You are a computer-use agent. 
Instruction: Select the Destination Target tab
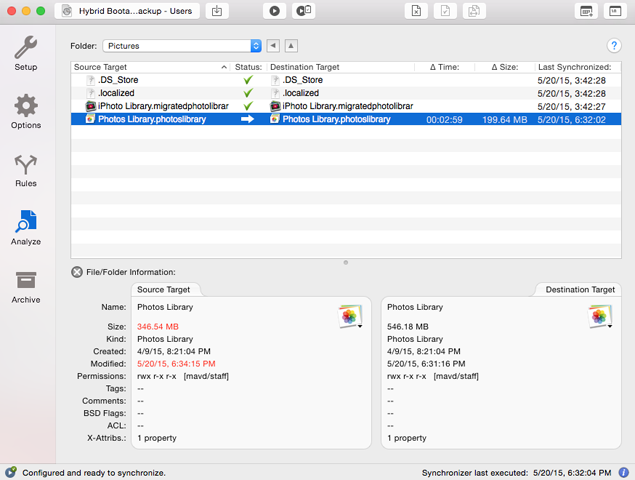click(580, 290)
